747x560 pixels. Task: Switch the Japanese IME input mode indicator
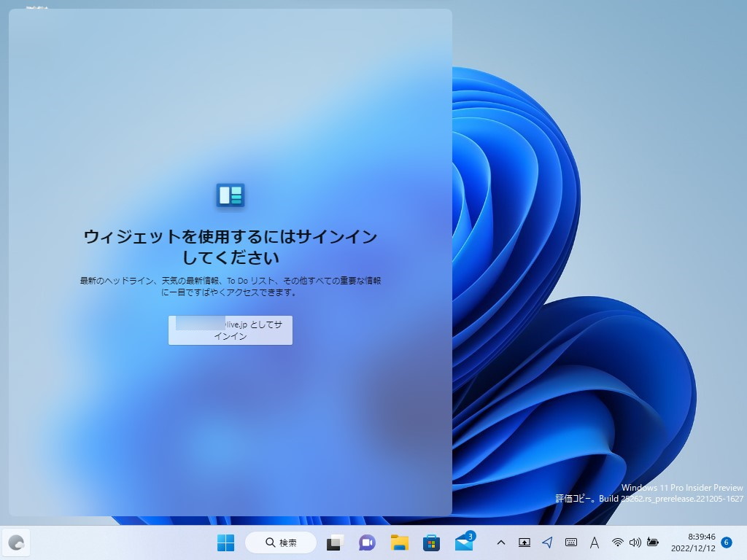tap(595, 542)
